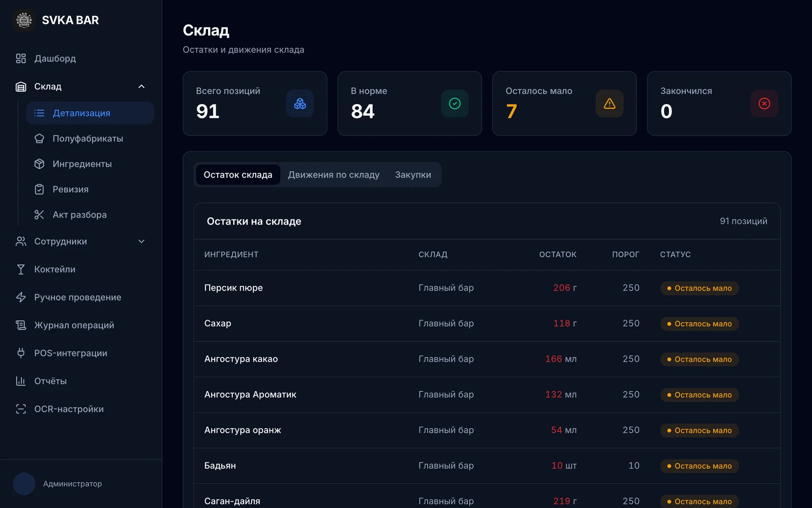
Task: Click the ПОРОГ column header
Action: 626,255
